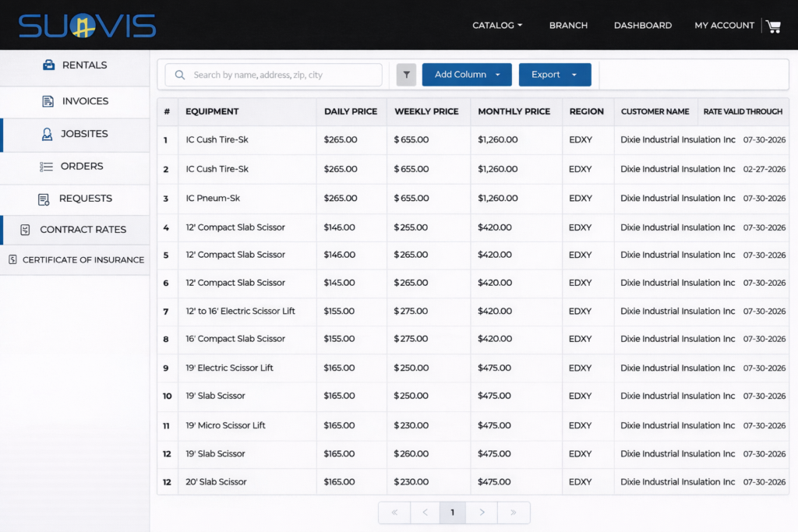Toggle the filter icon next to search
Viewport: 798px width, 532px height.
point(405,74)
